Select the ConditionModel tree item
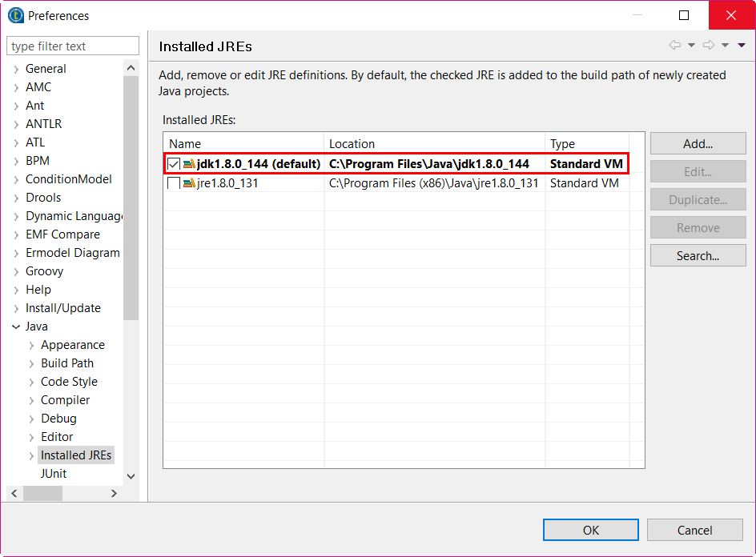Image resolution: width=756 pixels, height=557 pixels. pyautogui.click(x=68, y=179)
